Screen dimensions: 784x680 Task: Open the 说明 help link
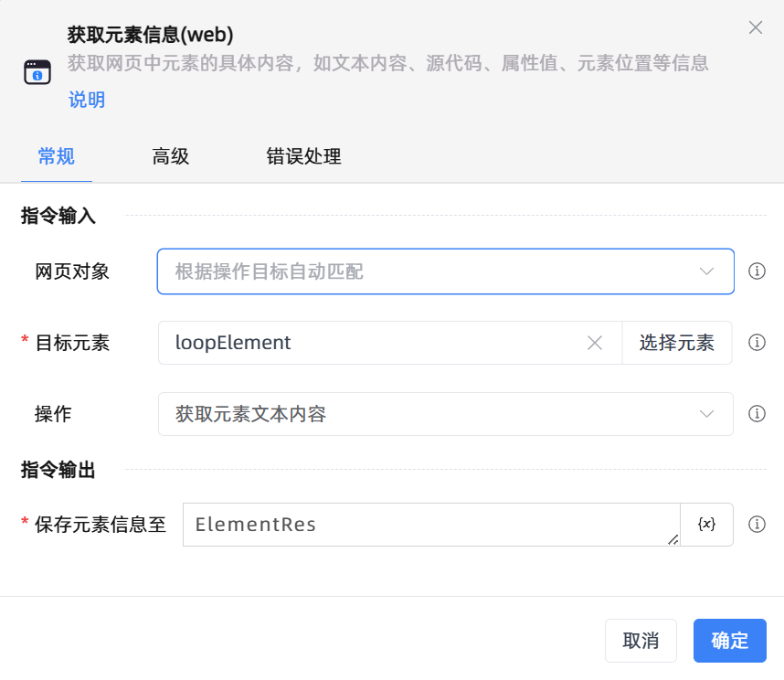tap(86, 100)
